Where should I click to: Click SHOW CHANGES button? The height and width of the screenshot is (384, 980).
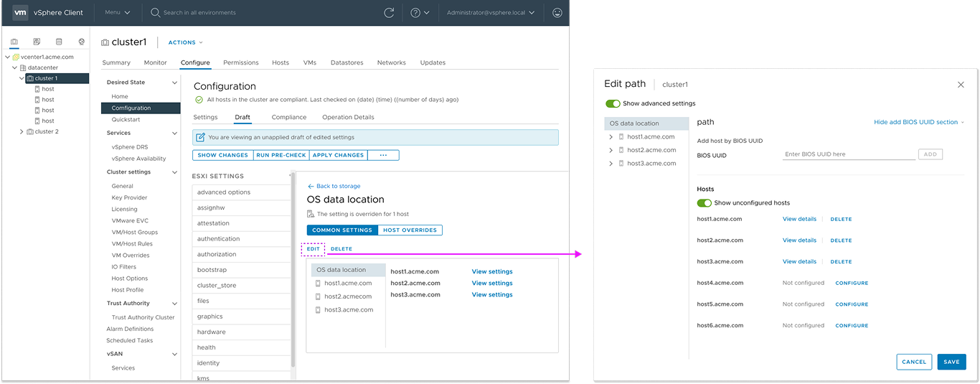[223, 155]
